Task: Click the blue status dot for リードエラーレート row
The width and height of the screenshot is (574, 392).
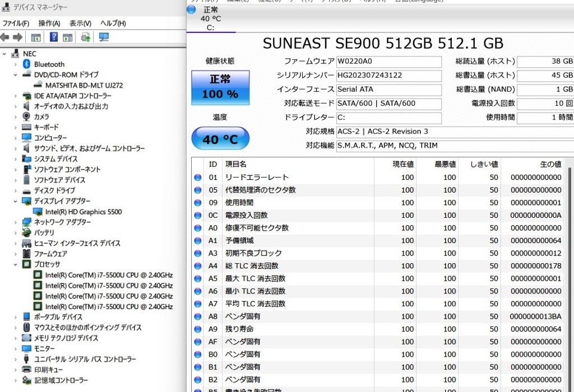Action: (x=198, y=178)
